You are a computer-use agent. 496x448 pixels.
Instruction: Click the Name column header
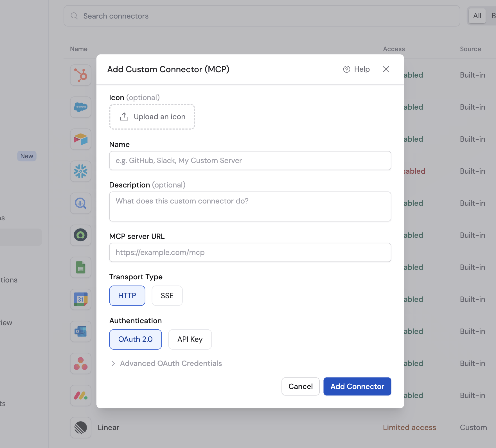79,49
